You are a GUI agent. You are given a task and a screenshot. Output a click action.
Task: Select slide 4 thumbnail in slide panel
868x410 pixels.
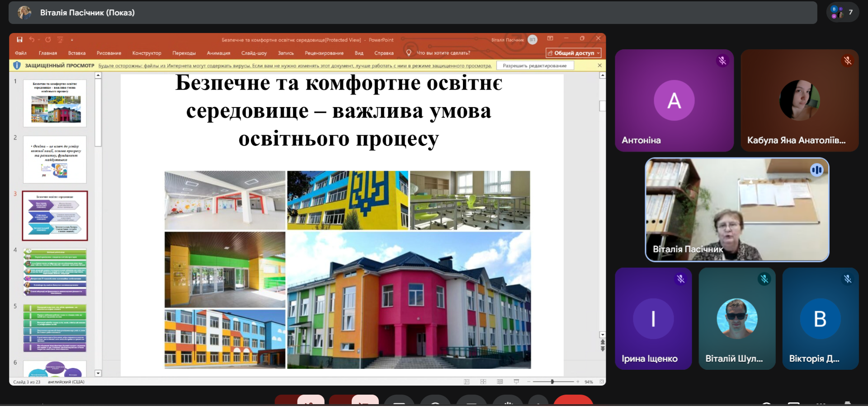(55, 272)
